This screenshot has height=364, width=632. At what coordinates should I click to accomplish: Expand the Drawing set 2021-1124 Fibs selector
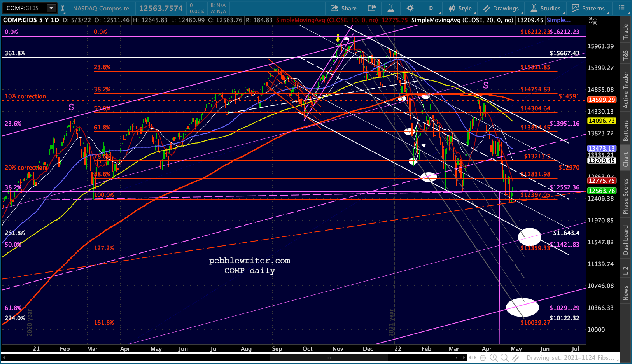pyautogui.click(x=570, y=358)
